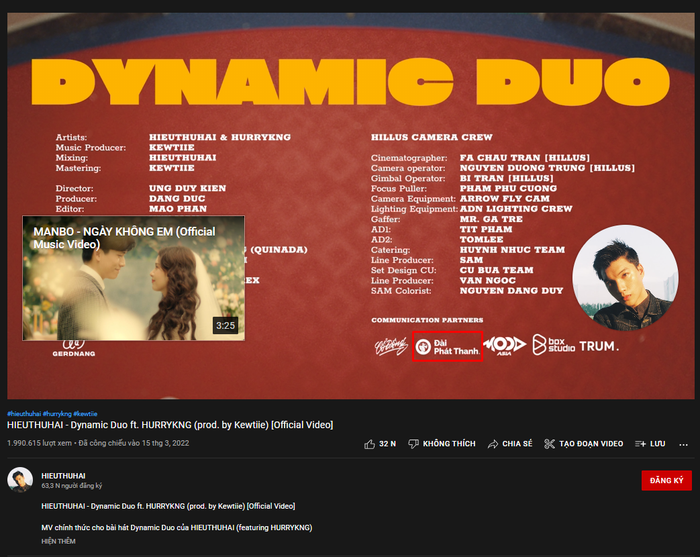Open the three-dot more actions menu

tap(683, 445)
